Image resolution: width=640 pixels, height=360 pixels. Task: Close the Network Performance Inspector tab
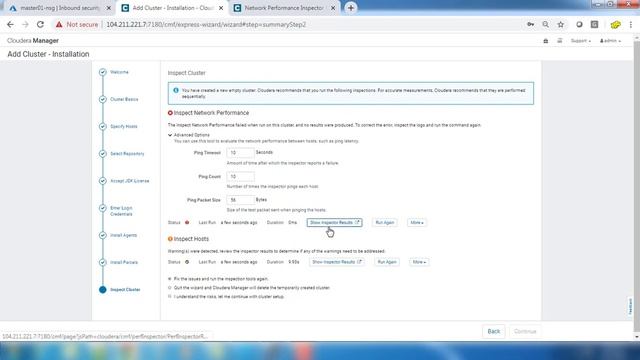pos(333,8)
